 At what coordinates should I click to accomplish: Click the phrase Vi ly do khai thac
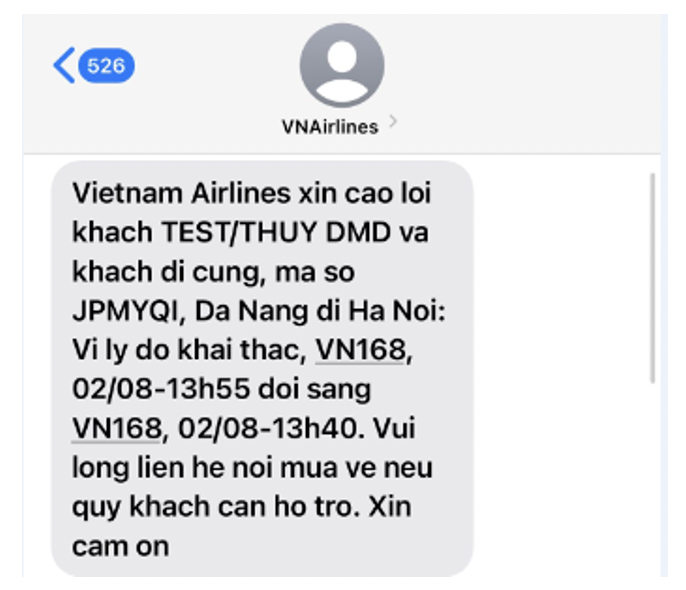tap(189, 350)
